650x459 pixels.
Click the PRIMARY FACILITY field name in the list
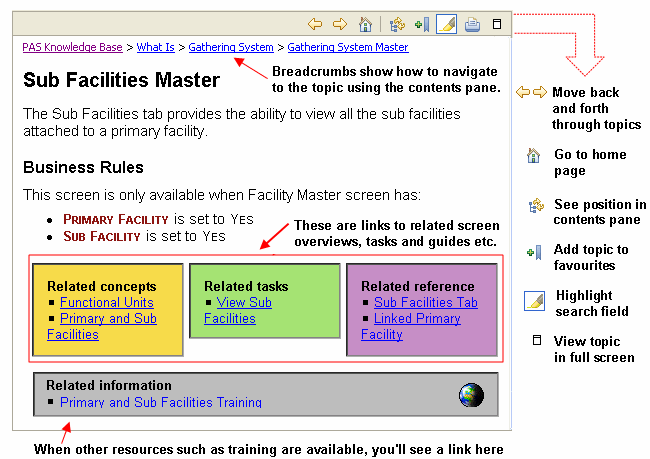pos(116,219)
